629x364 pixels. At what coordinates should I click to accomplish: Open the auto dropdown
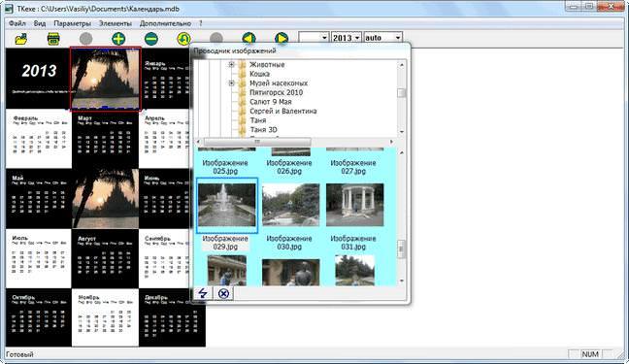tap(382, 38)
